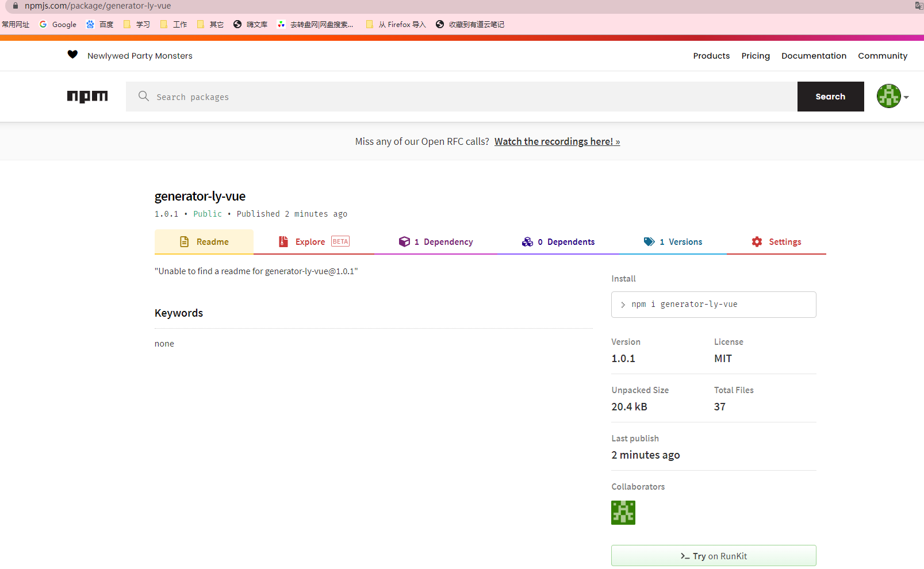Click the npm logo
The image size is (924, 569).
tap(87, 97)
